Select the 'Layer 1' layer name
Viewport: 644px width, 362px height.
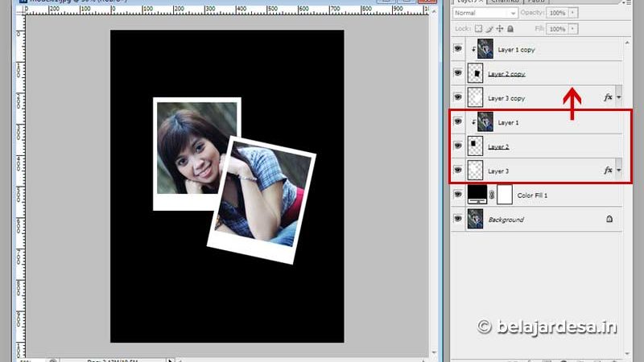[x=508, y=123]
